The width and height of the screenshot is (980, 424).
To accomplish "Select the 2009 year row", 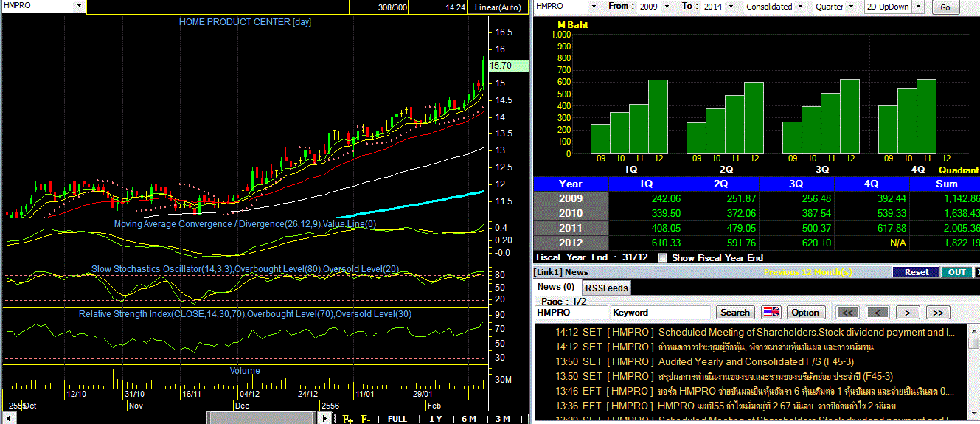I will (x=571, y=198).
